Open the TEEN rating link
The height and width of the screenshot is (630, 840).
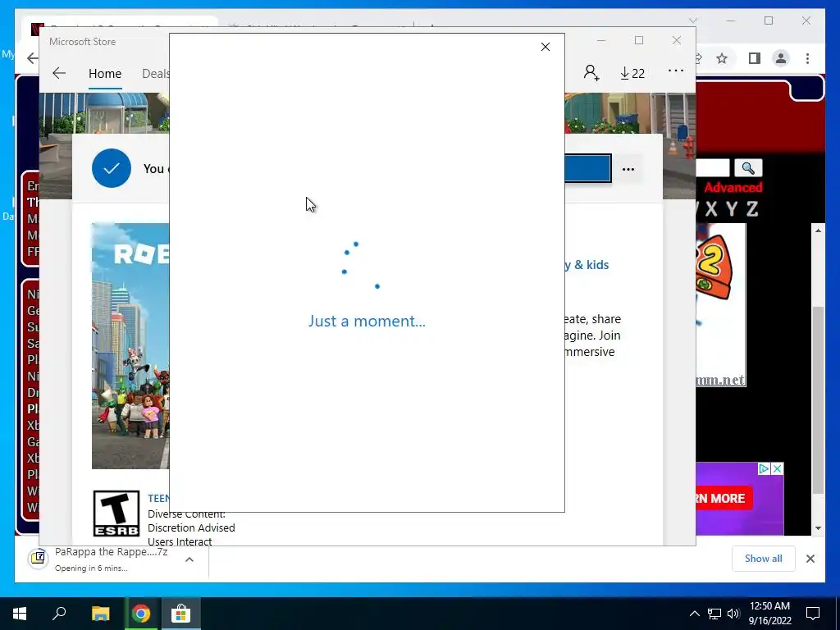point(158,498)
